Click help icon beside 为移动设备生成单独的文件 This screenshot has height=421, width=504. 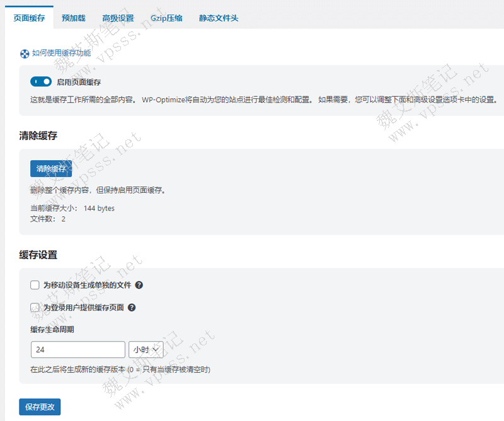[x=139, y=285]
